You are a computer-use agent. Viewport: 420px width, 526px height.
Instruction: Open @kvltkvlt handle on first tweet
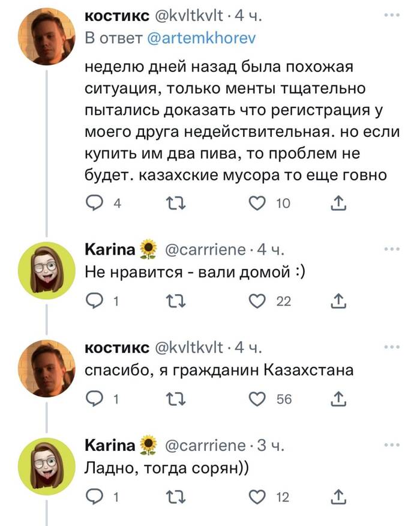(190, 17)
